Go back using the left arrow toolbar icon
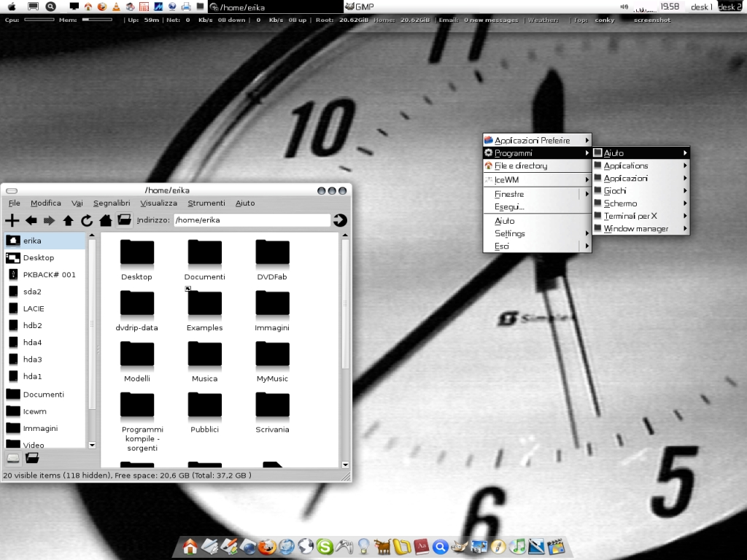 tap(31, 220)
